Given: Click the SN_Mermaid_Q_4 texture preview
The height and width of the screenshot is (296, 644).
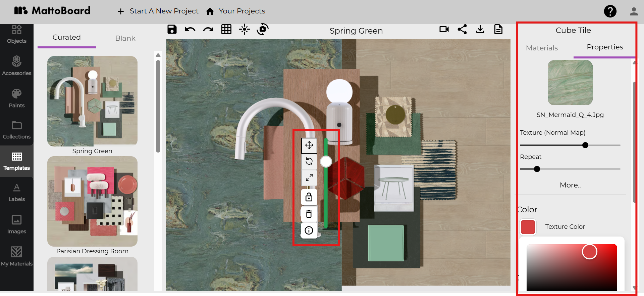Looking at the screenshot, I should pyautogui.click(x=570, y=83).
